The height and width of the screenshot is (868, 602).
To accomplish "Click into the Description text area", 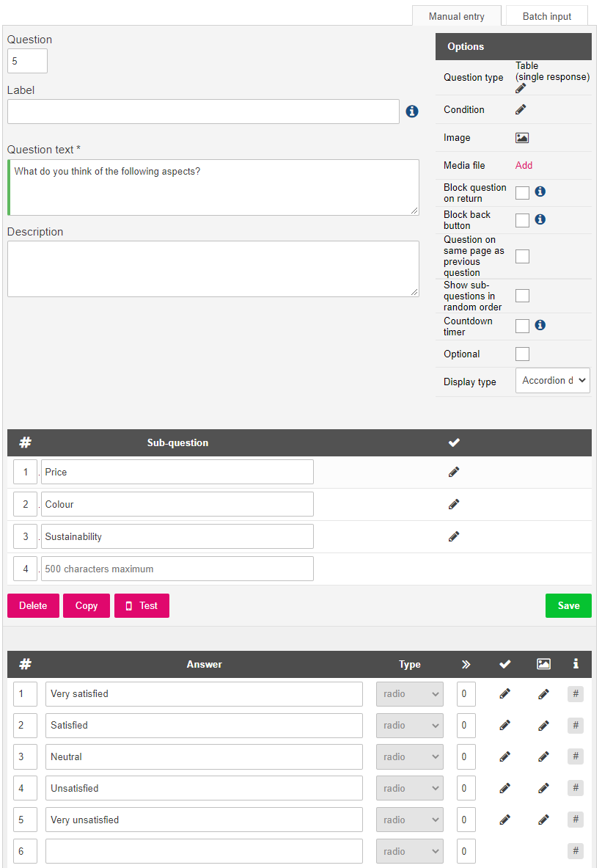I will pyautogui.click(x=213, y=269).
